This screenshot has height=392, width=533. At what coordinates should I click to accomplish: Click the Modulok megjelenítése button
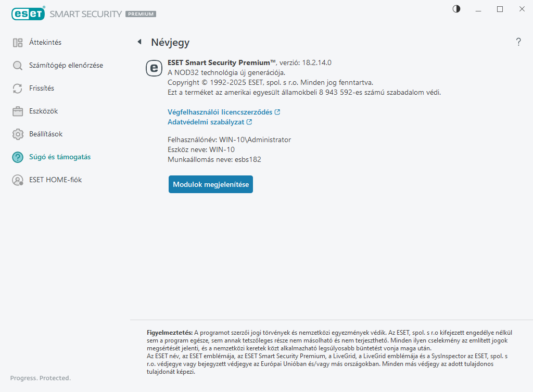[211, 184]
